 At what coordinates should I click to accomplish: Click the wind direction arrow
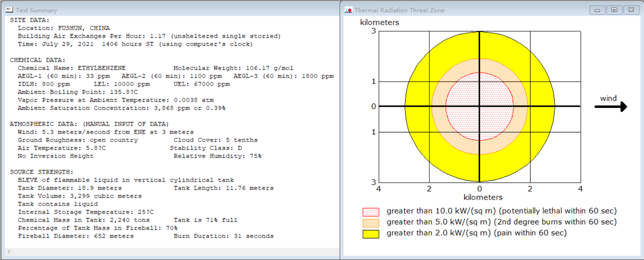tap(611, 106)
